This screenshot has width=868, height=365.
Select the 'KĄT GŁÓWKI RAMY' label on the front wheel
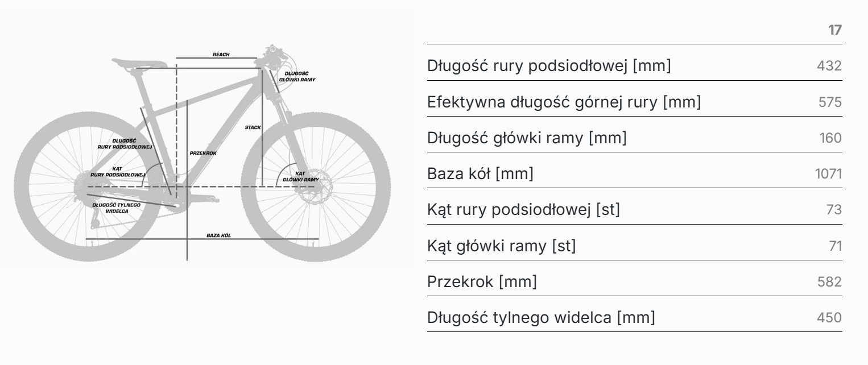pos(301,176)
